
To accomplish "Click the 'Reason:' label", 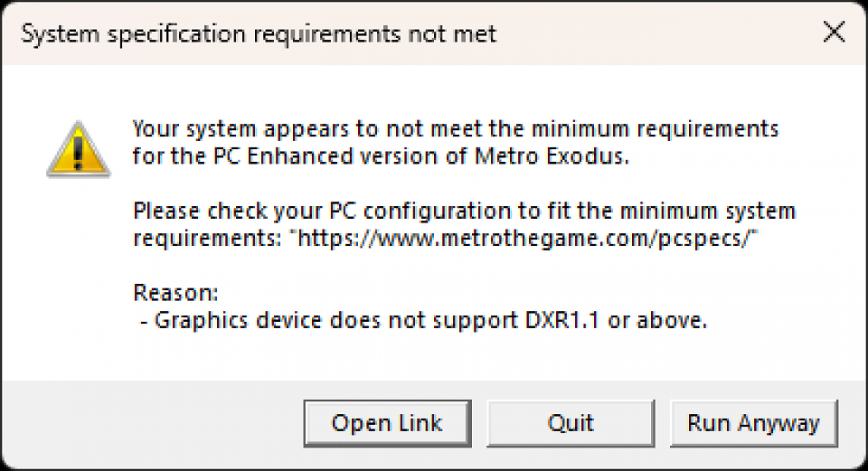I will click(175, 292).
